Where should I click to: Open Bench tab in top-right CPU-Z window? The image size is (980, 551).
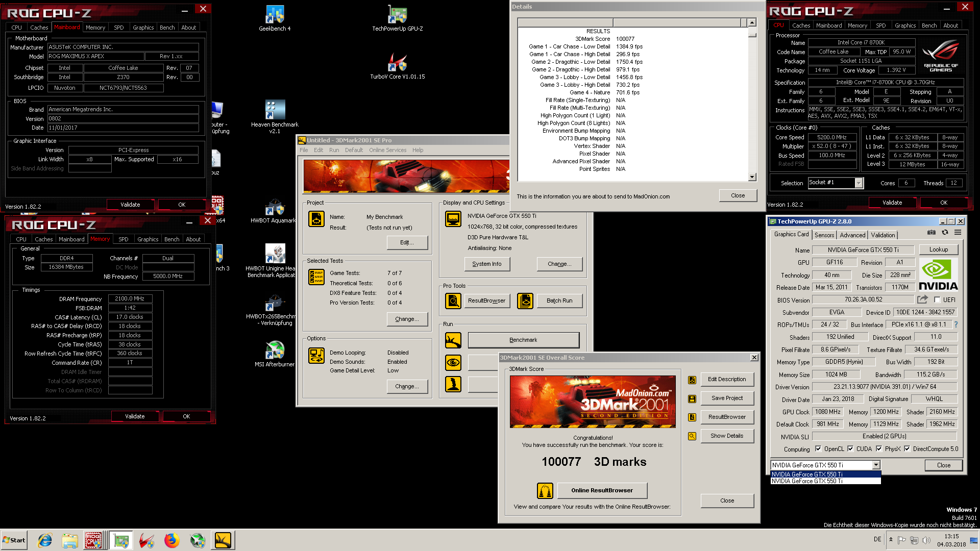[929, 26]
